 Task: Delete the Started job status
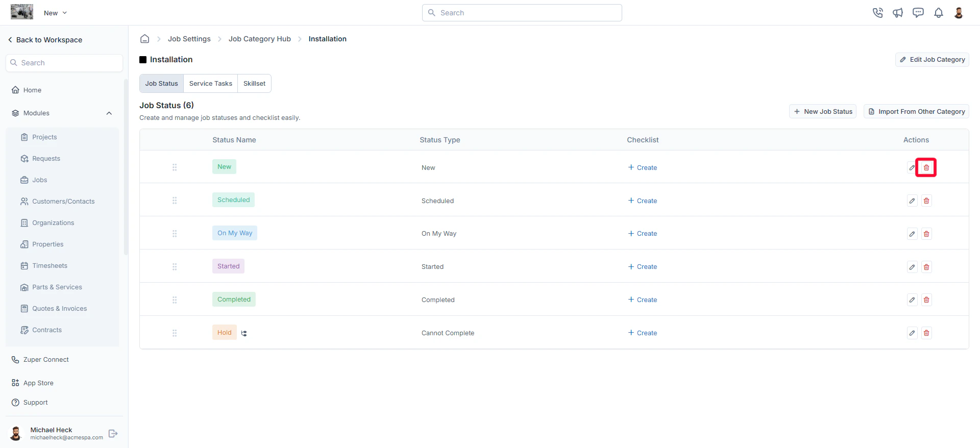(x=926, y=267)
